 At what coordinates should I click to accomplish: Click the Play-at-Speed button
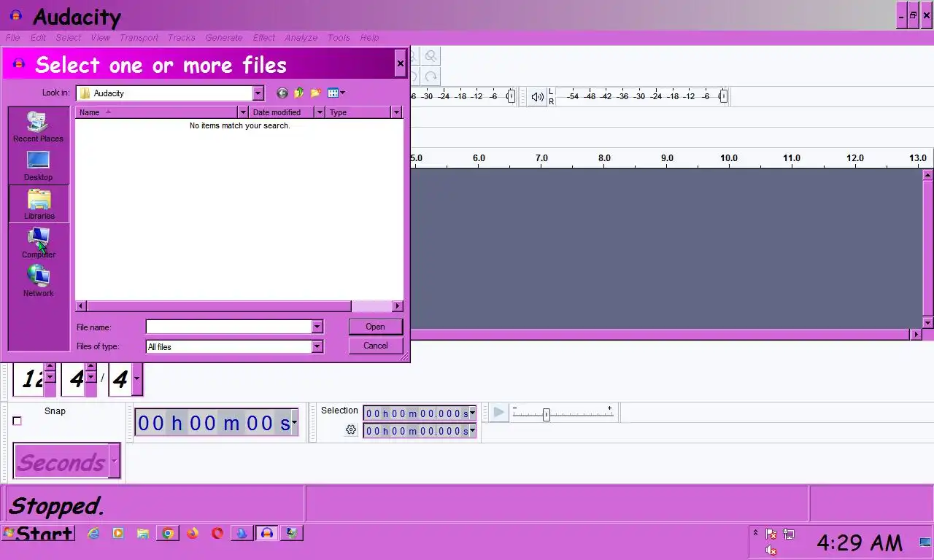click(x=498, y=413)
